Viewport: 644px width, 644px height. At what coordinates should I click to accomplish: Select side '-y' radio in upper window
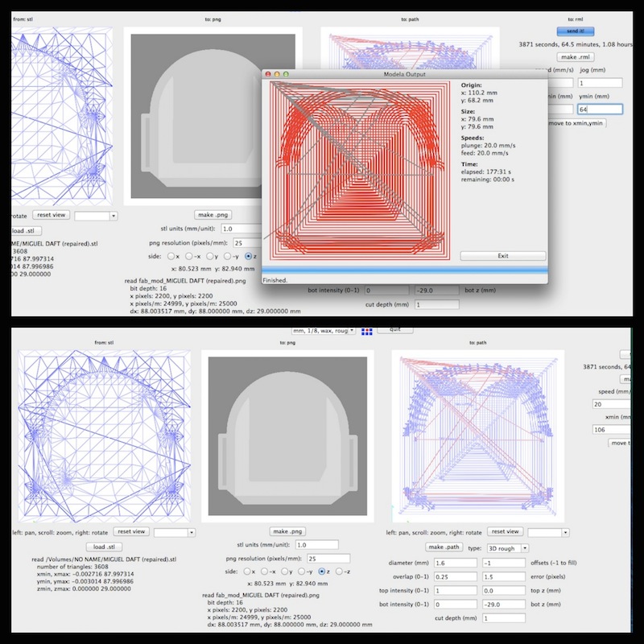coord(227,256)
